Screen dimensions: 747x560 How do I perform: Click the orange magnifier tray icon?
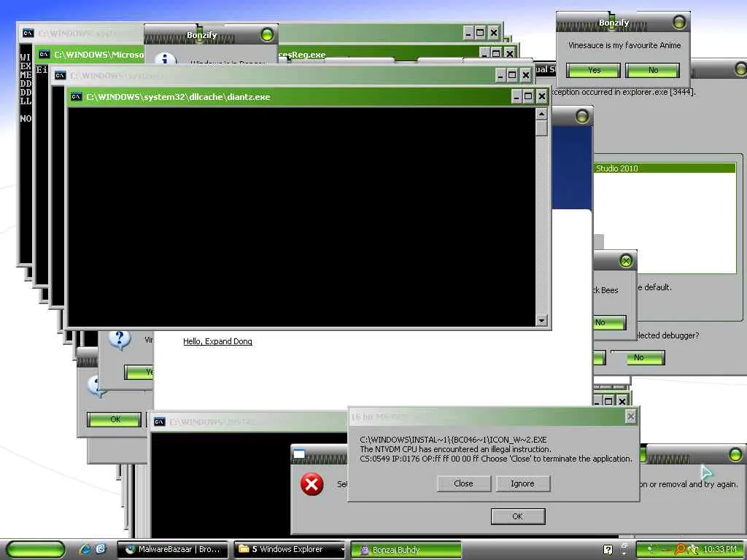click(x=680, y=550)
